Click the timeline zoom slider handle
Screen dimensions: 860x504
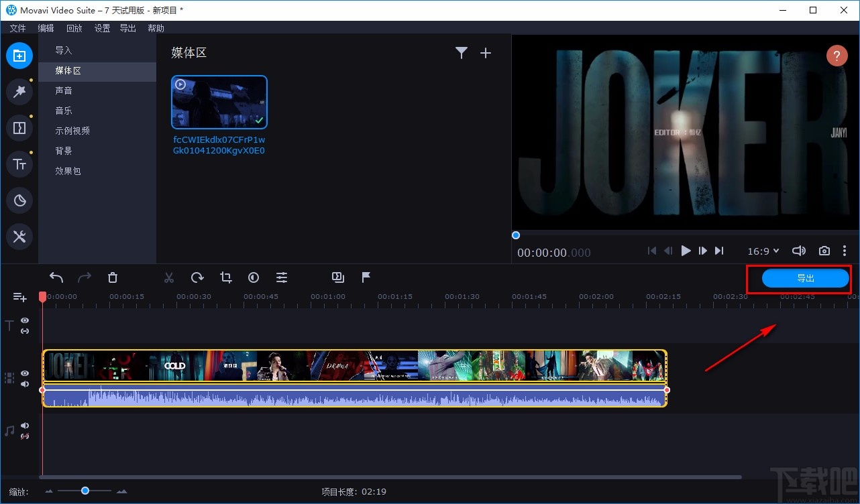coord(85,491)
